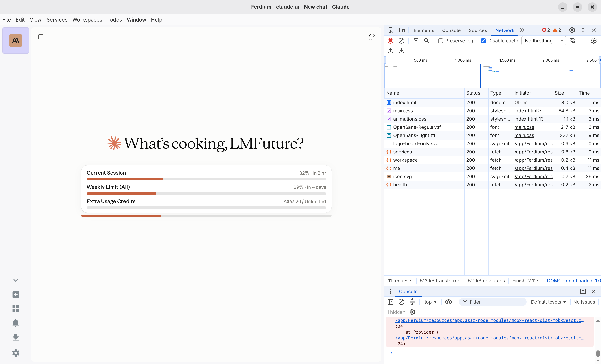
Task: Open main.css initiator for OpenSans-Light.ttf
Action: (524, 135)
